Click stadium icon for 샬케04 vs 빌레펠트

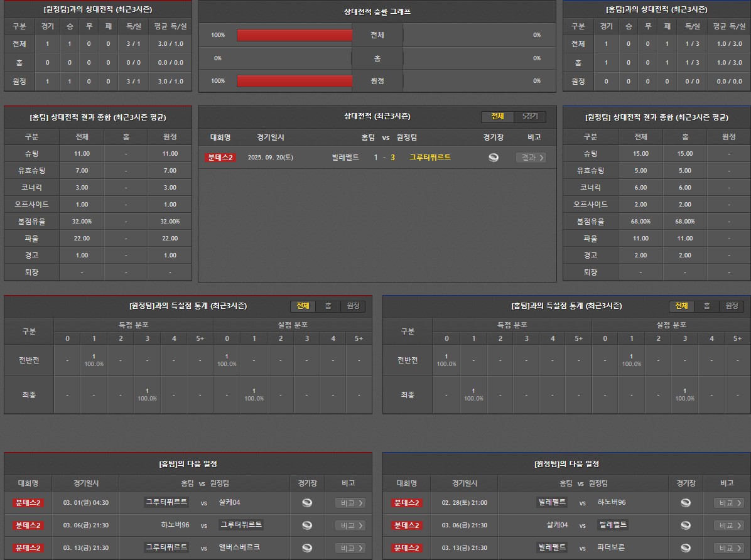[686, 525]
